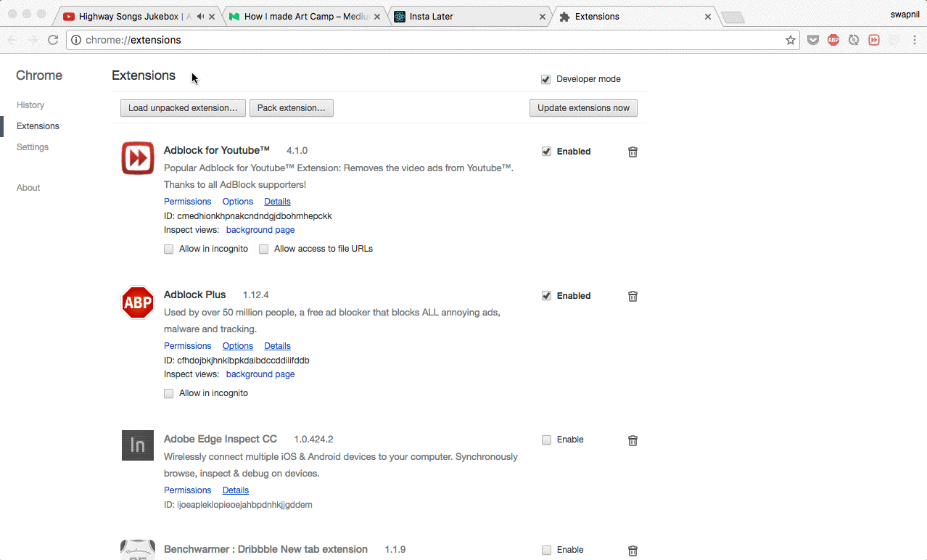Delete Adobe Edge Inspect CC via trash icon
This screenshot has width=927, height=560.
(x=633, y=440)
